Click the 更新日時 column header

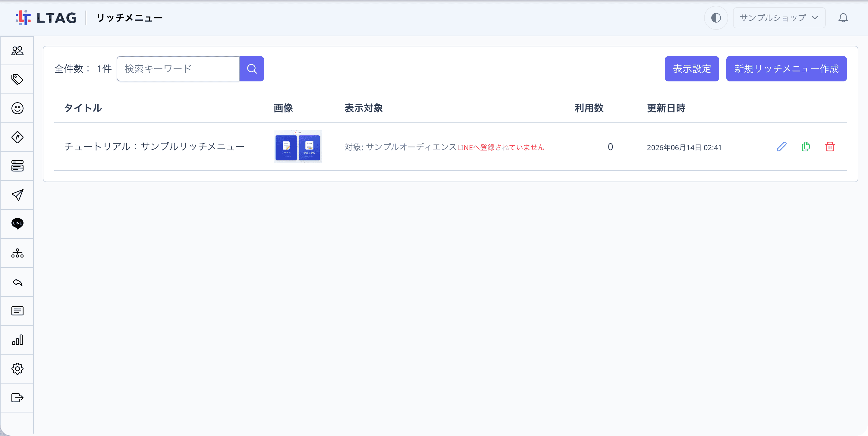point(666,108)
